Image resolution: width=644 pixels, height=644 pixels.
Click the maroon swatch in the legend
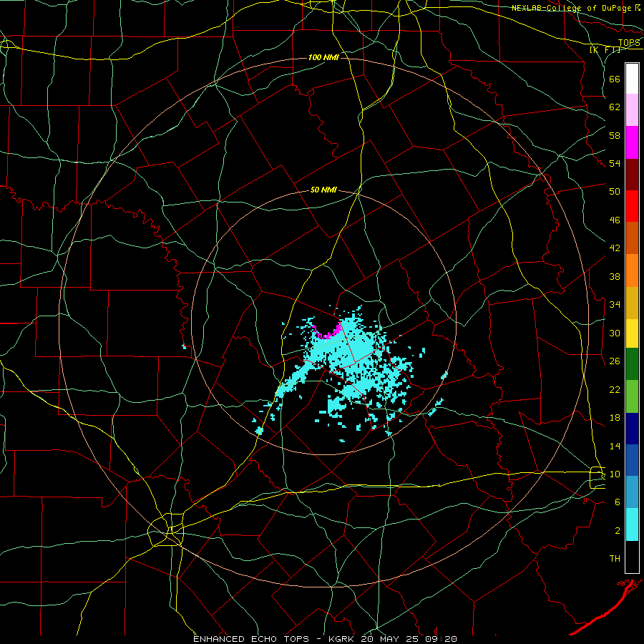[x=632, y=175]
